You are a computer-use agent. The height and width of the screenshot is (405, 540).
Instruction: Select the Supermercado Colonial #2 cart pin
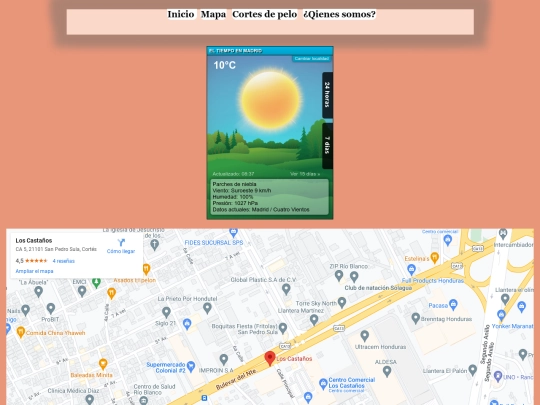(x=191, y=366)
